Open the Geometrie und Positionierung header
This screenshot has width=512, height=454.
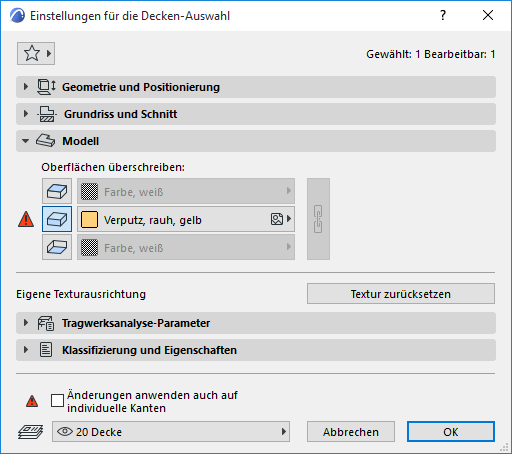coord(256,87)
